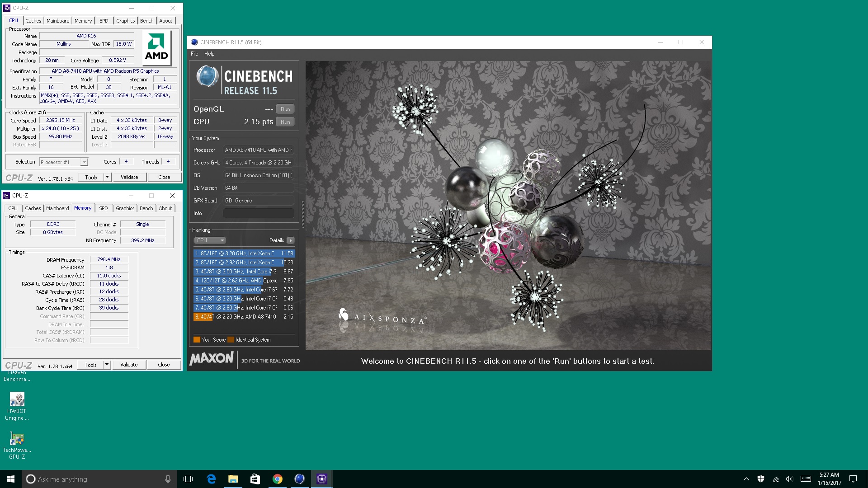Open the Help menu in Cinebench
This screenshot has height=488, width=868.
[209, 54]
